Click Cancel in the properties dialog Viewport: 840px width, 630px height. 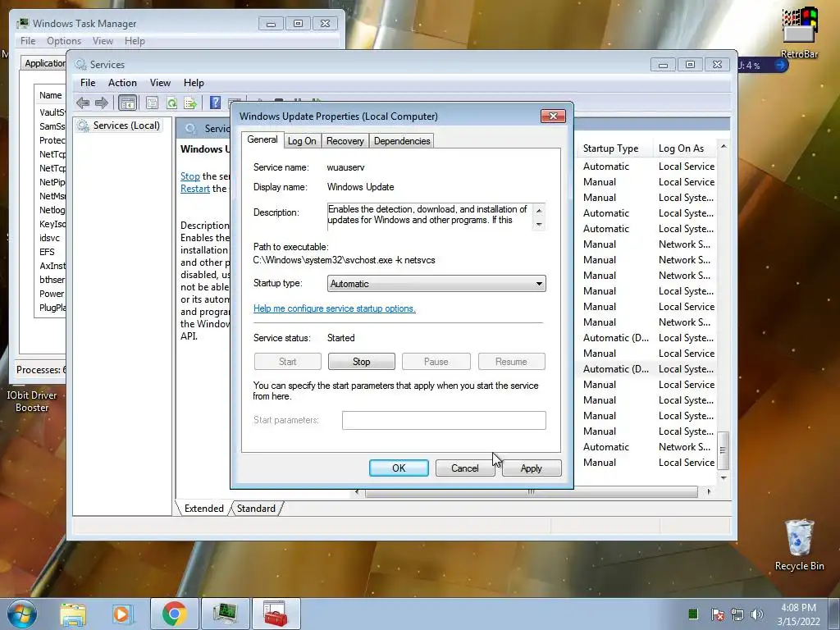pyautogui.click(x=464, y=468)
